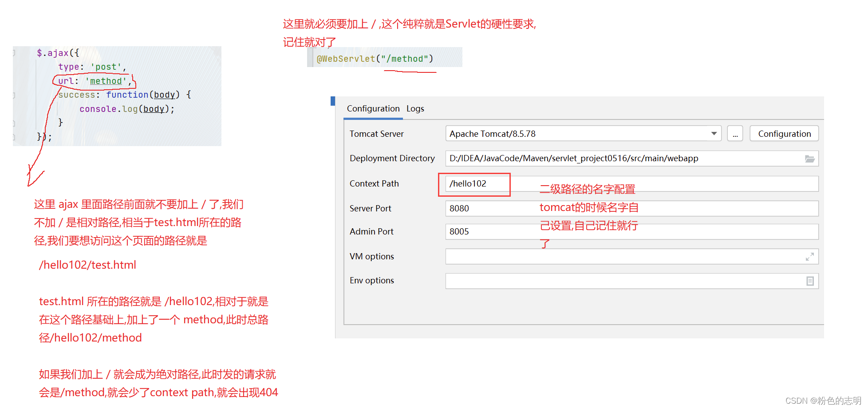Click the console.log(body) code line

tap(127, 109)
